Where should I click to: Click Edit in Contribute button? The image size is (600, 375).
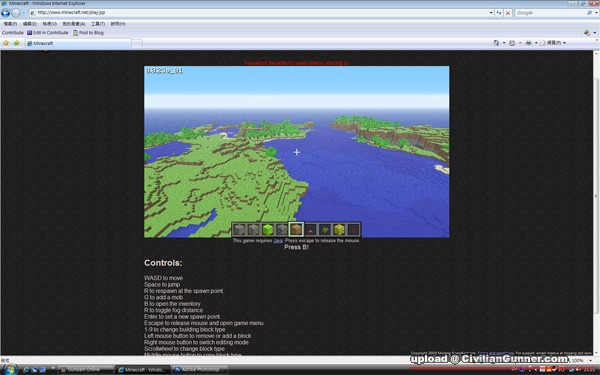tap(47, 33)
